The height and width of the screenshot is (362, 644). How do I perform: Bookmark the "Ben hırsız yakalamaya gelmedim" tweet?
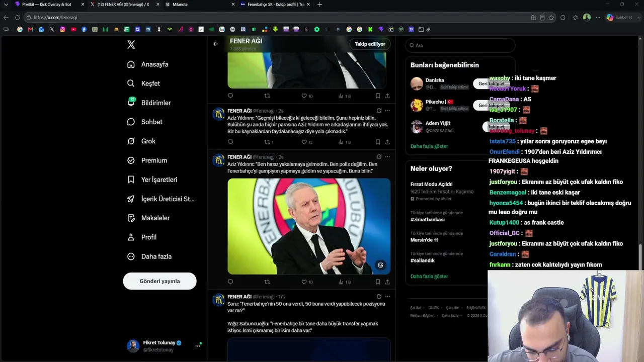point(378,282)
